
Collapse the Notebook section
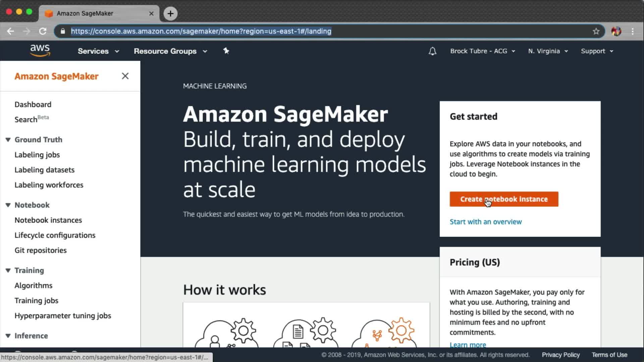(8, 205)
